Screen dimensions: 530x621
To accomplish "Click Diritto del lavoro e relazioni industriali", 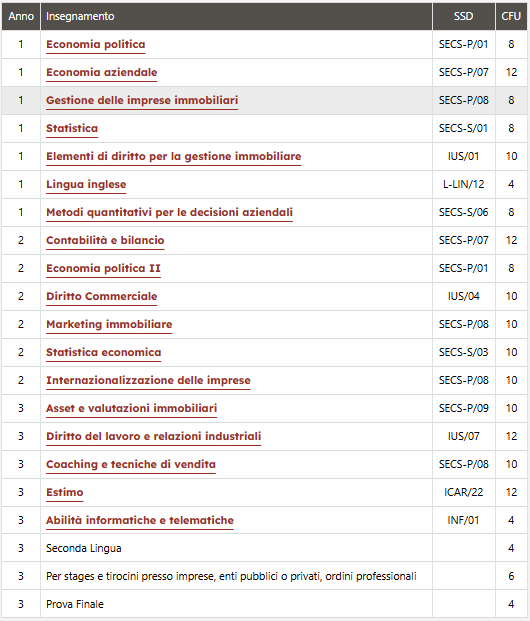I will pos(153,436).
